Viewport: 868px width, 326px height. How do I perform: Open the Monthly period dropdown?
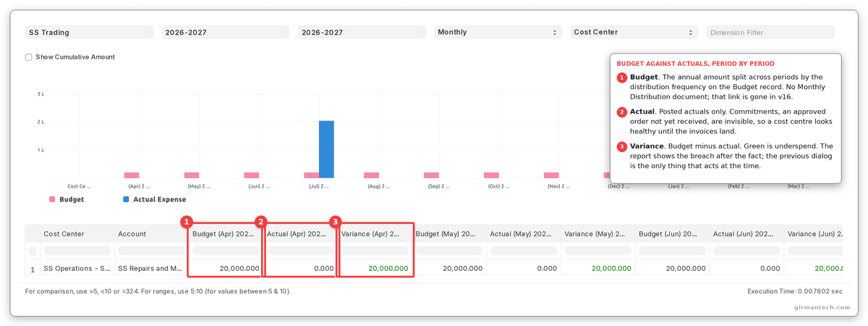pos(498,32)
